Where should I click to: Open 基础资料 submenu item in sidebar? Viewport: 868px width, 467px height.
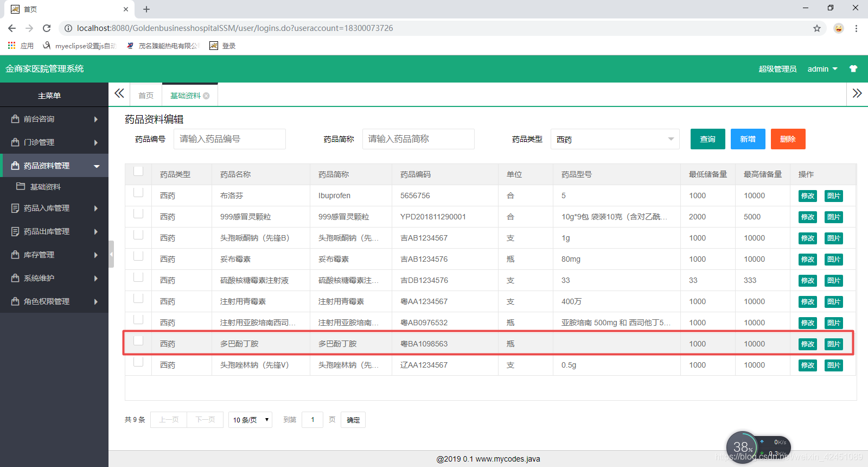pos(54,187)
